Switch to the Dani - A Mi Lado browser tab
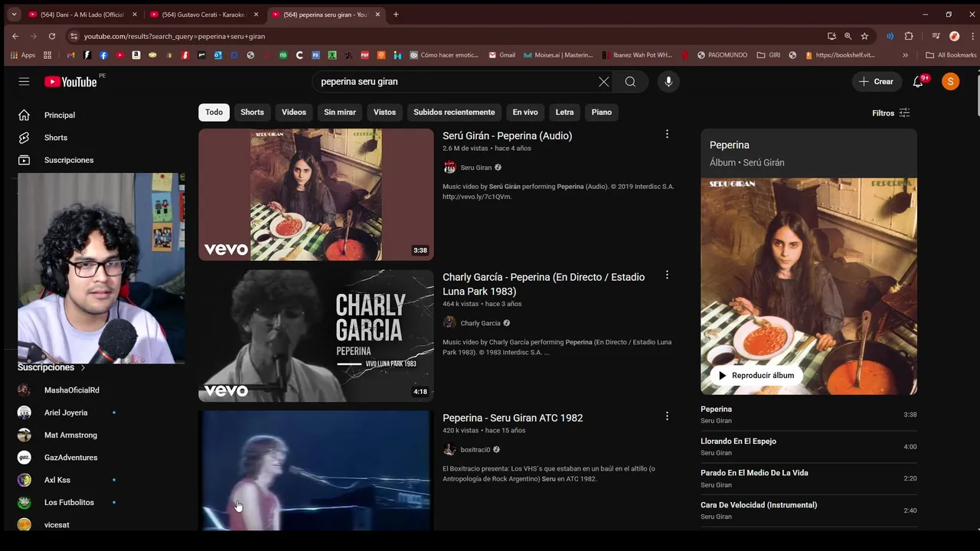This screenshot has height=551, width=980. 83,15
